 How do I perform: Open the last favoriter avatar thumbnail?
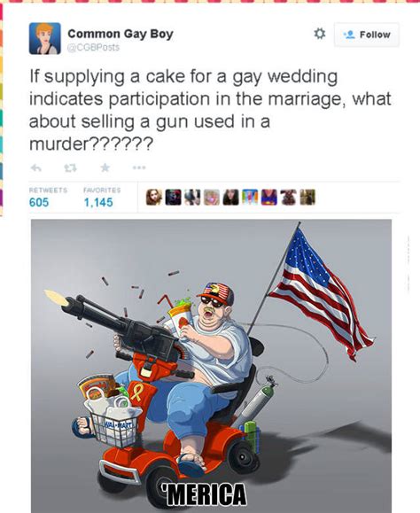tap(307, 198)
